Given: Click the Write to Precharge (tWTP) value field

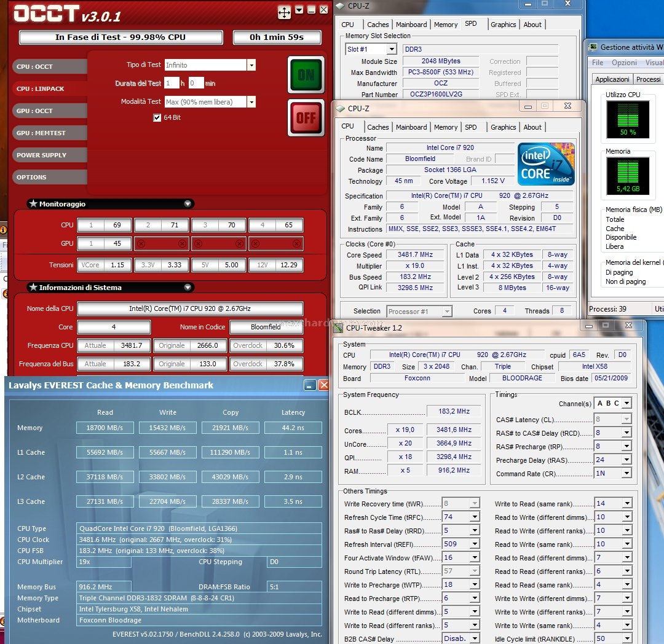Looking at the screenshot, I should coord(456,584).
